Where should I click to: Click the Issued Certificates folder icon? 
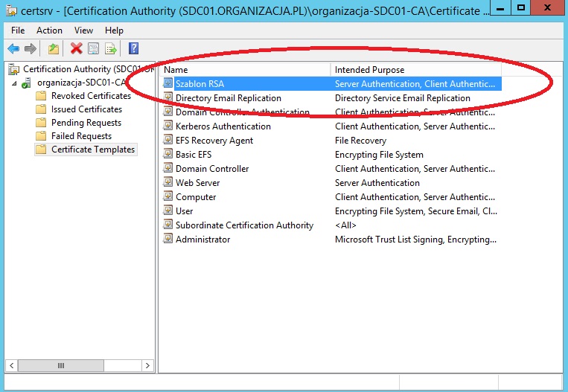point(41,109)
